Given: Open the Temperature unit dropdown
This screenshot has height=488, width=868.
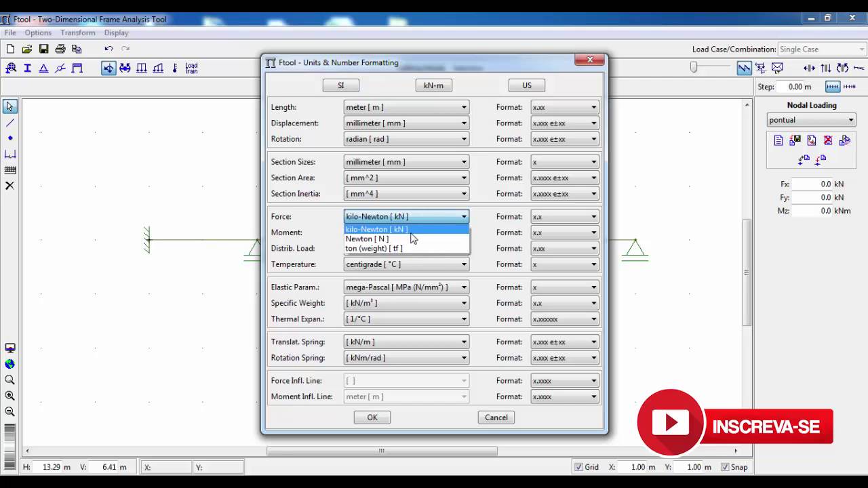Looking at the screenshot, I should tap(406, 264).
